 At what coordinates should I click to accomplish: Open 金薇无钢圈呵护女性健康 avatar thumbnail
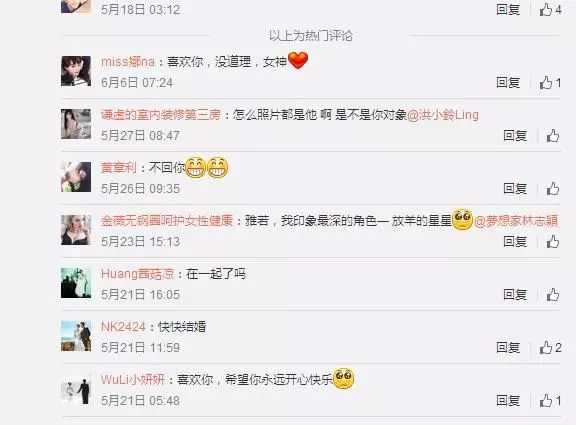tap(76, 230)
